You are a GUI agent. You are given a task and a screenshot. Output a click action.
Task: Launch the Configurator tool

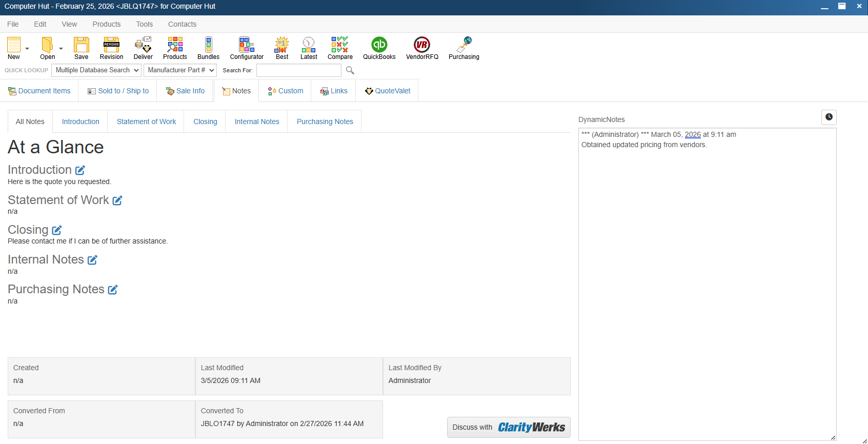[x=247, y=48]
